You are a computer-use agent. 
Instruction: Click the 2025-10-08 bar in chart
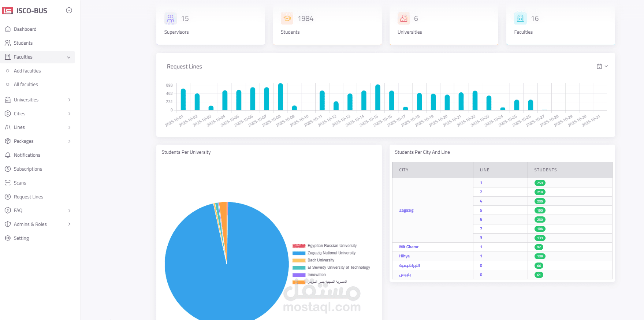click(x=280, y=97)
